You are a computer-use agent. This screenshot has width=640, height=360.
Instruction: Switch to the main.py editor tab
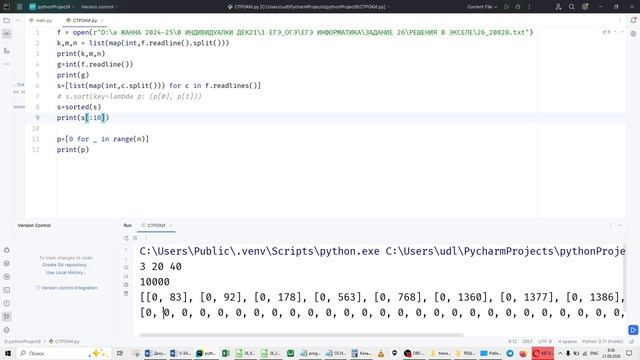[x=41, y=20]
